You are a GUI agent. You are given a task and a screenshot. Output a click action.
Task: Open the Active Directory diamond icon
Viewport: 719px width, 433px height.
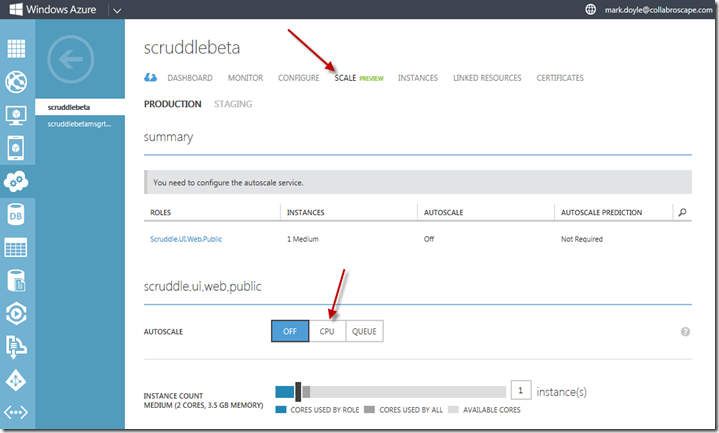pos(16,381)
